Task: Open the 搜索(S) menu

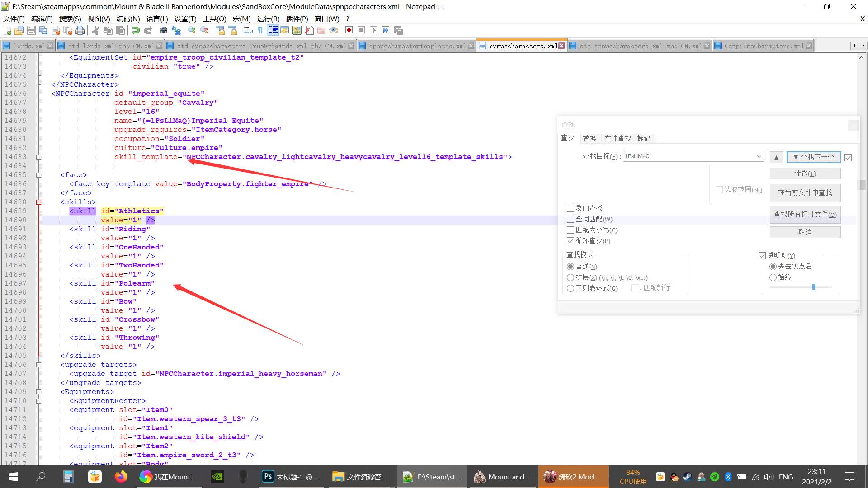Action: pyautogui.click(x=70, y=19)
